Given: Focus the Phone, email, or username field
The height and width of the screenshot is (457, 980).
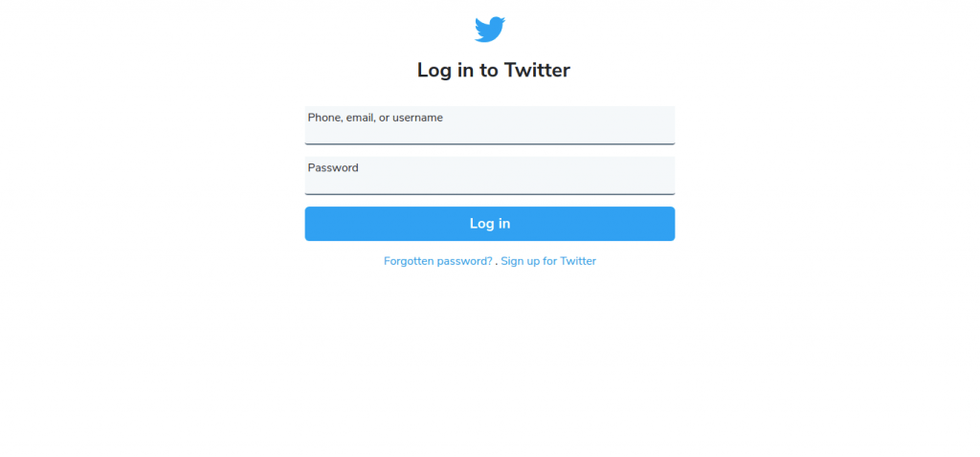Looking at the screenshot, I should pos(489,125).
